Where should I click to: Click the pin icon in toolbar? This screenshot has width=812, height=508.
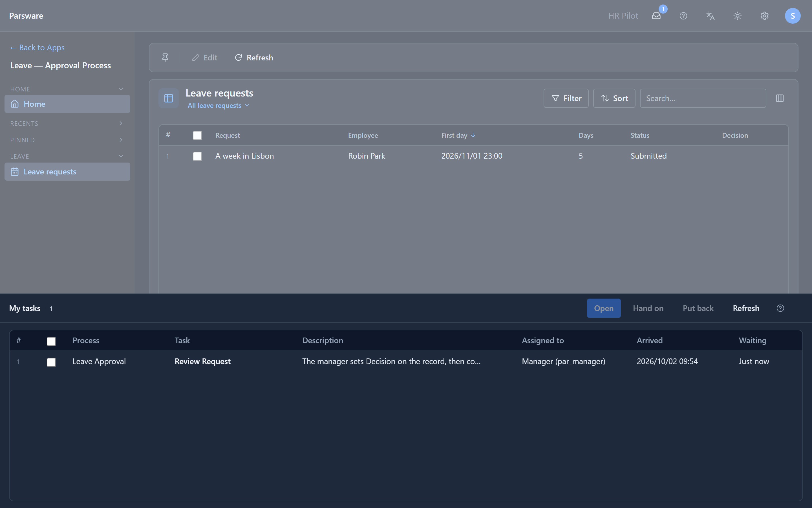(165, 58)
